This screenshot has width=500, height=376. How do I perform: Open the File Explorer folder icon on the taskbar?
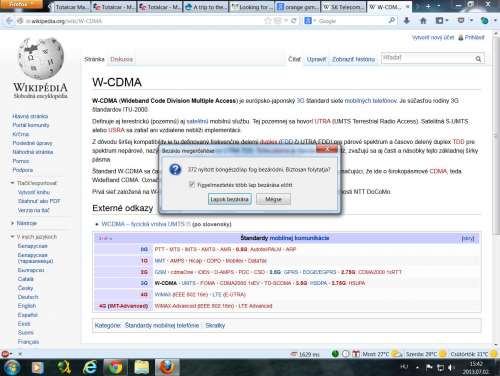(x=142, y=367)
